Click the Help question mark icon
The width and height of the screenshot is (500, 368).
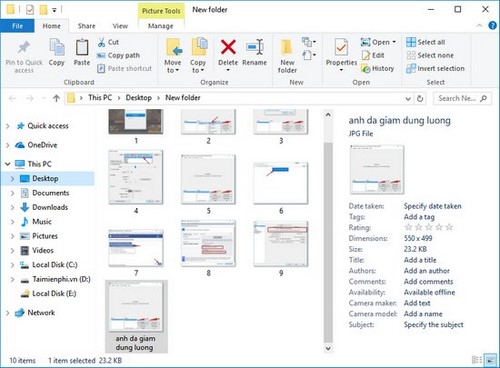[492, 26]
